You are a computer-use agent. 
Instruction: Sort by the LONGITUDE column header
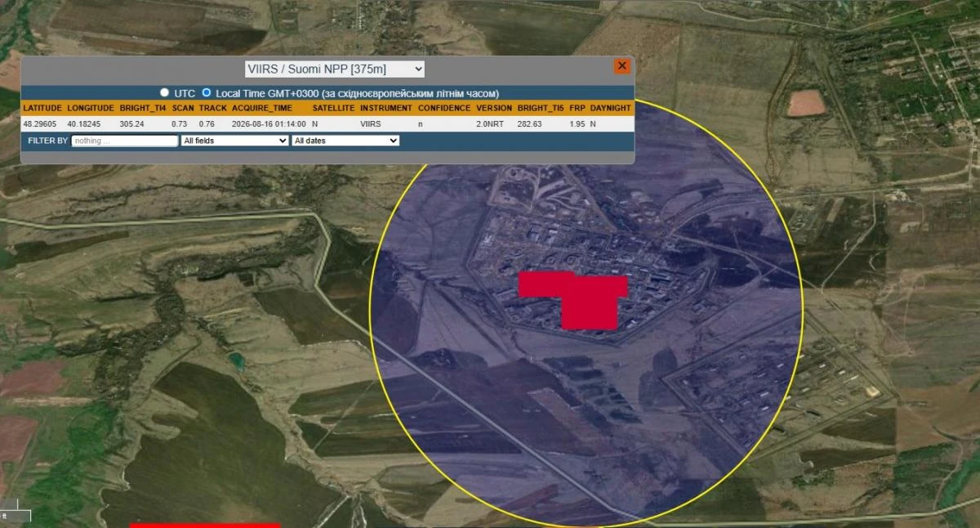point(91,108)
